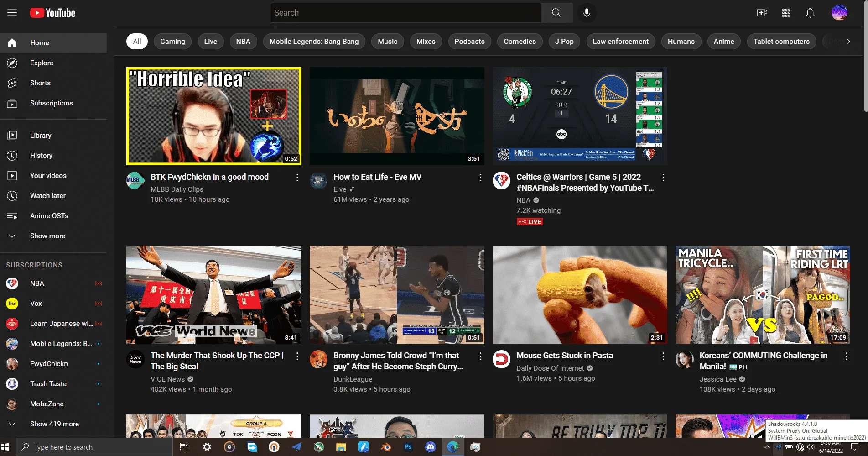The image size is (868, 456).
Task: Go to the YouTube home logo
Action: [53, 13]
